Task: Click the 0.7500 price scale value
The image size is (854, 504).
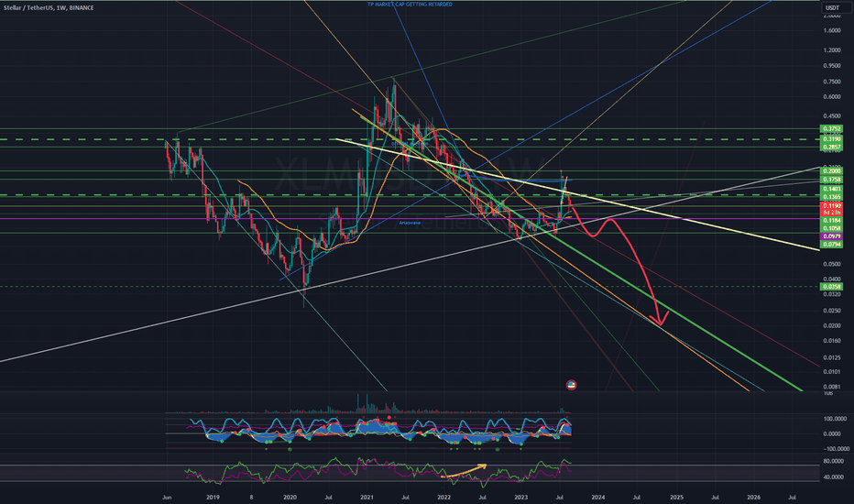Action: click(x=832, y=82)
